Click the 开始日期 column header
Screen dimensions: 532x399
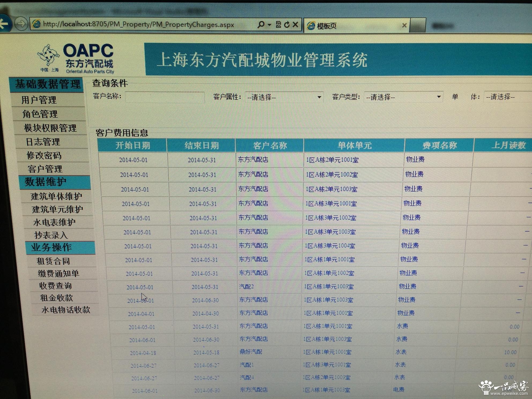coord(132,145)
